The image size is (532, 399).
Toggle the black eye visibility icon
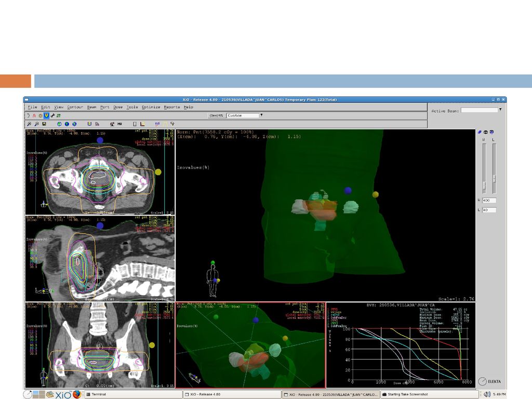486,132
